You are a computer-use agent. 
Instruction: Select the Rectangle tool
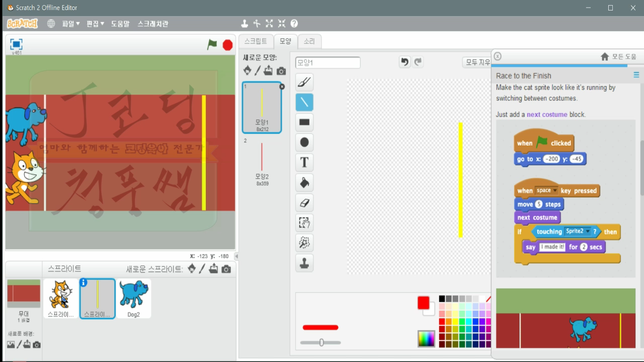[304, 122]
